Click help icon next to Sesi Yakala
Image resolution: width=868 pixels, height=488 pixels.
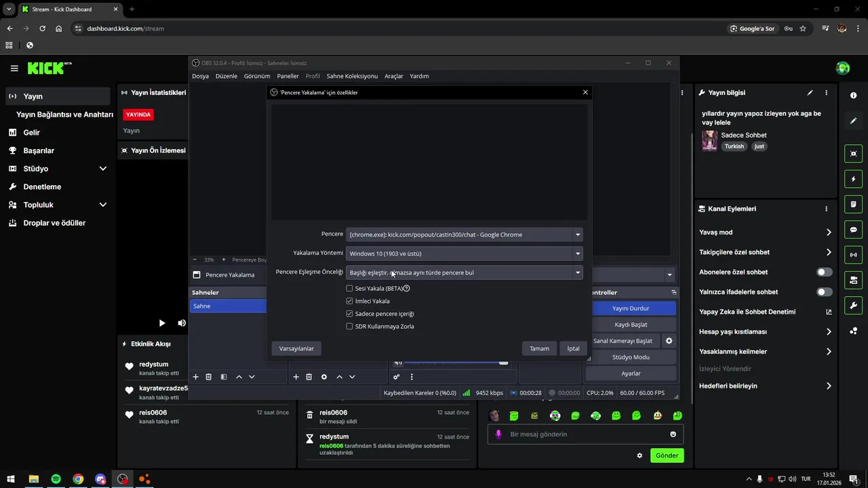406,289
